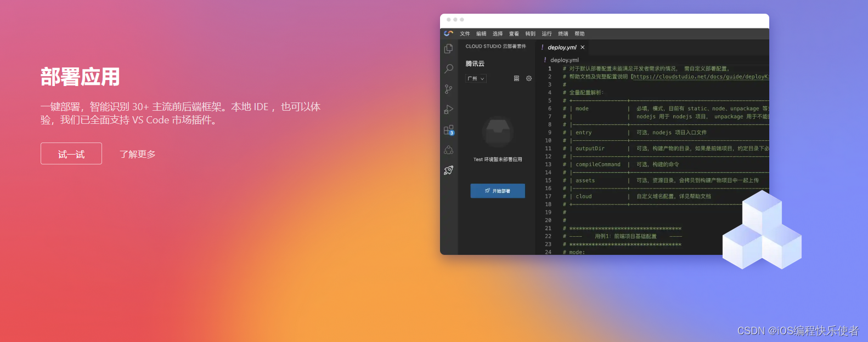Click the deploy.yml breadcrumb
Viewport: 868px width, 342px height.
565,60
